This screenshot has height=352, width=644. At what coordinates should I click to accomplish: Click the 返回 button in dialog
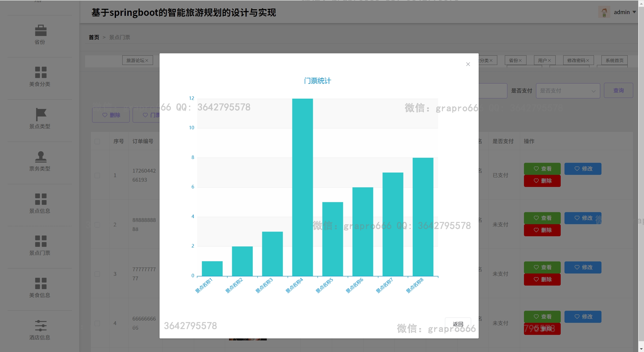(458, 324)
